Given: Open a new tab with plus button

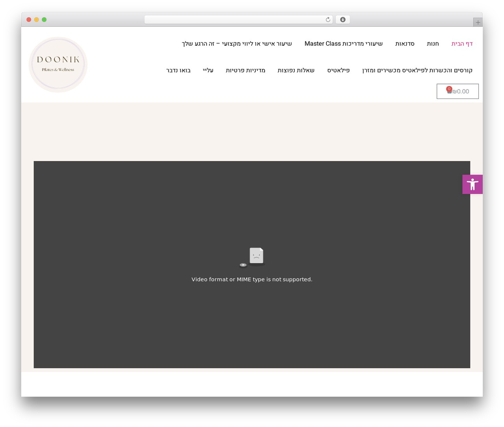Looking at the screenshot, I should [478, 22].
